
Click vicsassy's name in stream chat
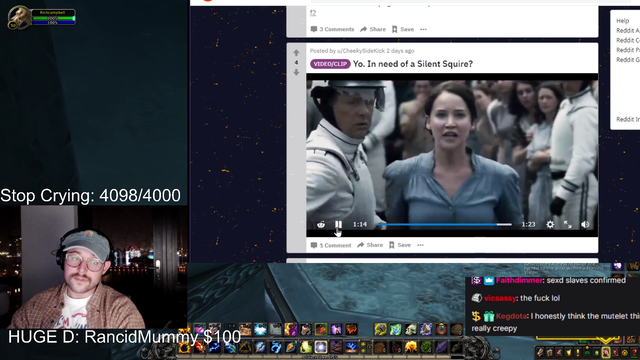pos(500,298)
